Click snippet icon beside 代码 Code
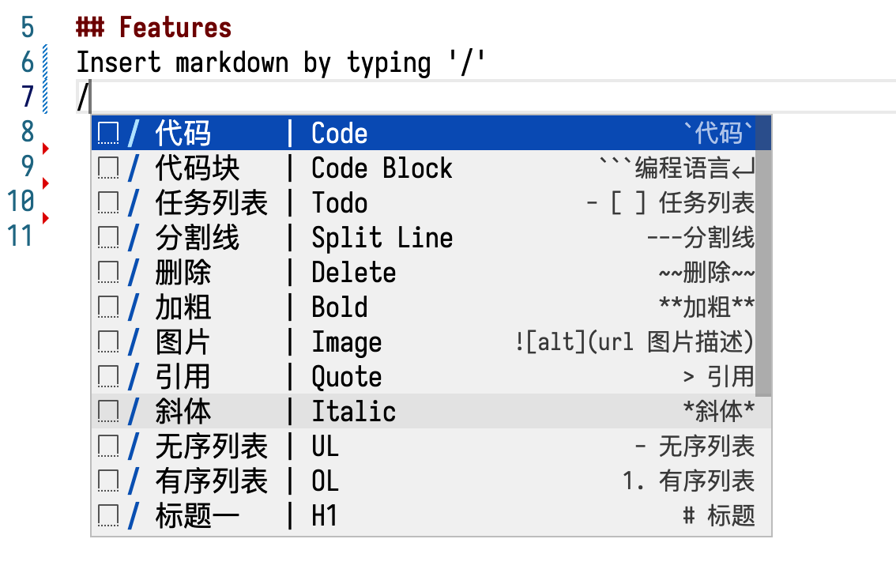The width and height of the screenshot is (896, 588). [x=108, y=133]
